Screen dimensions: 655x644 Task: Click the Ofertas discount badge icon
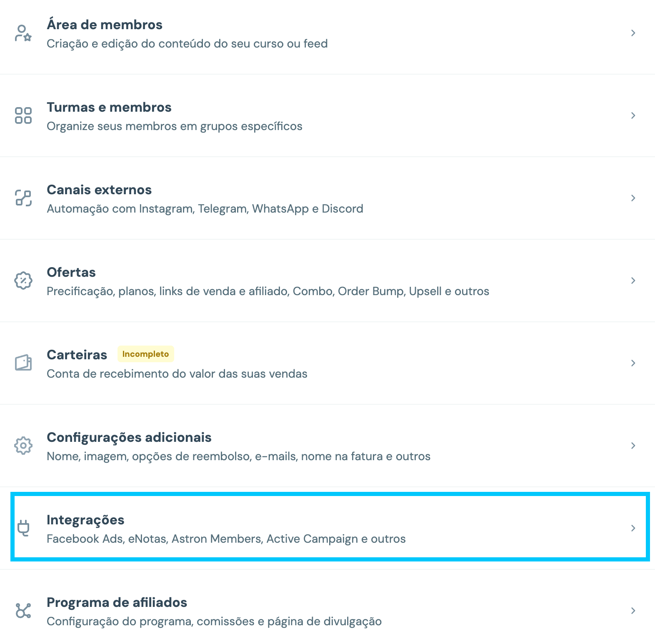23,281
